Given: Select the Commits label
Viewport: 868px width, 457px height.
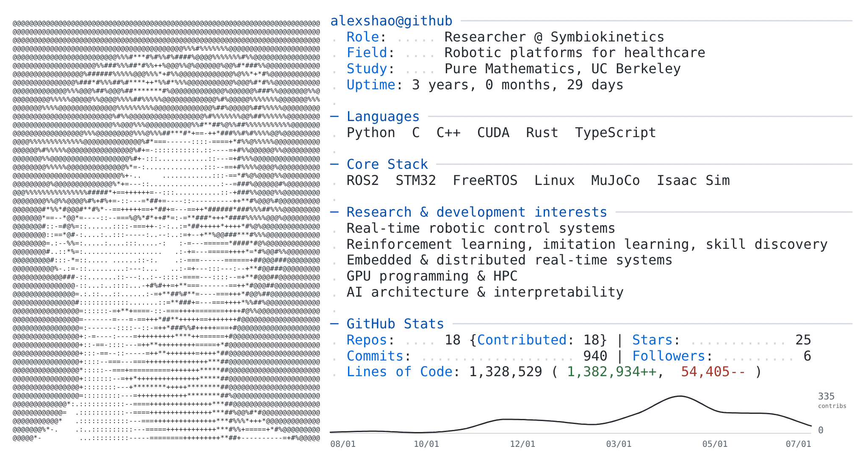Looking at the screenshot, I should pyautogui.click(x=375, y=356).
